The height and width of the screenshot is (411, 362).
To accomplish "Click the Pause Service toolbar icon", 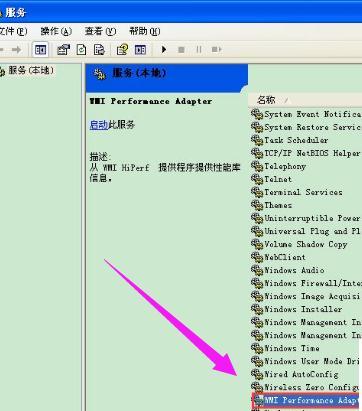I will (199, 50).
